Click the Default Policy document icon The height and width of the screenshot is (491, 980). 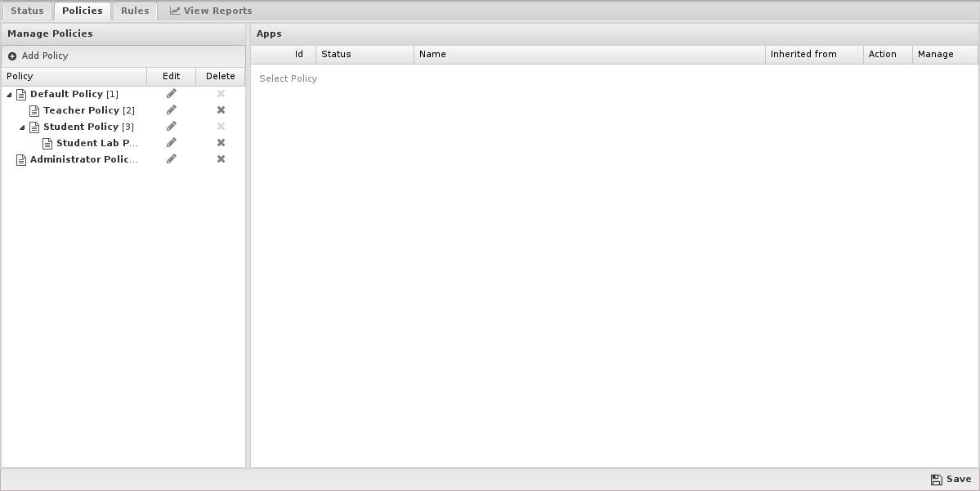pyautogui.click(x=21, y=94)
